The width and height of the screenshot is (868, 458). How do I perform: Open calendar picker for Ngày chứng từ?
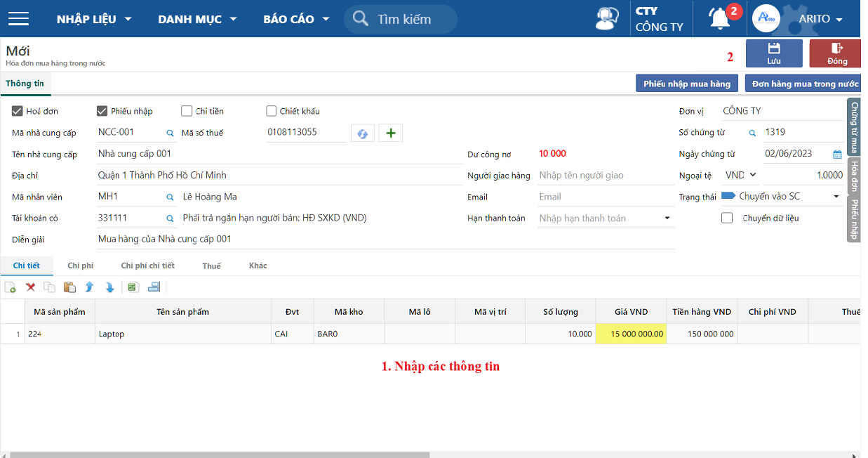click(837, 155)
